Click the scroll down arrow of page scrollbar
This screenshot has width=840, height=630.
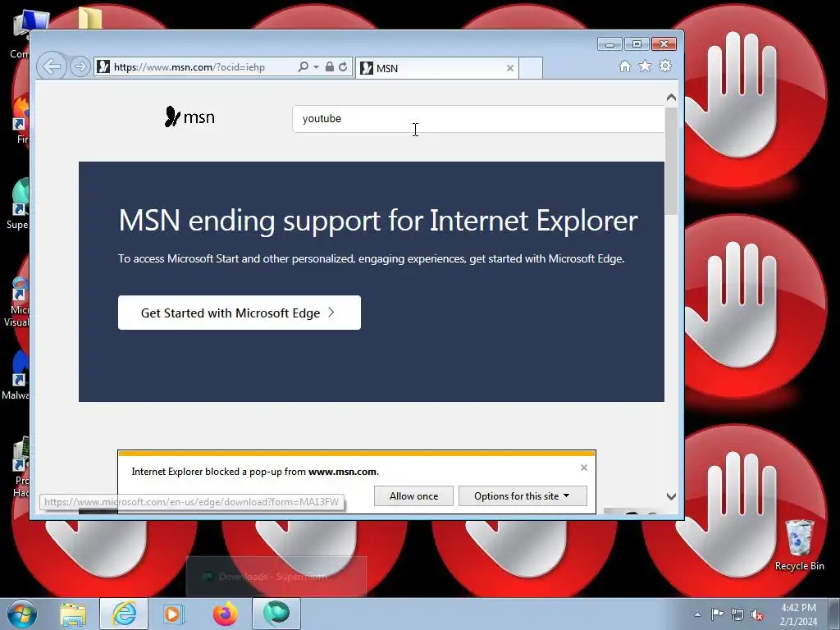[x=671, y=496]
